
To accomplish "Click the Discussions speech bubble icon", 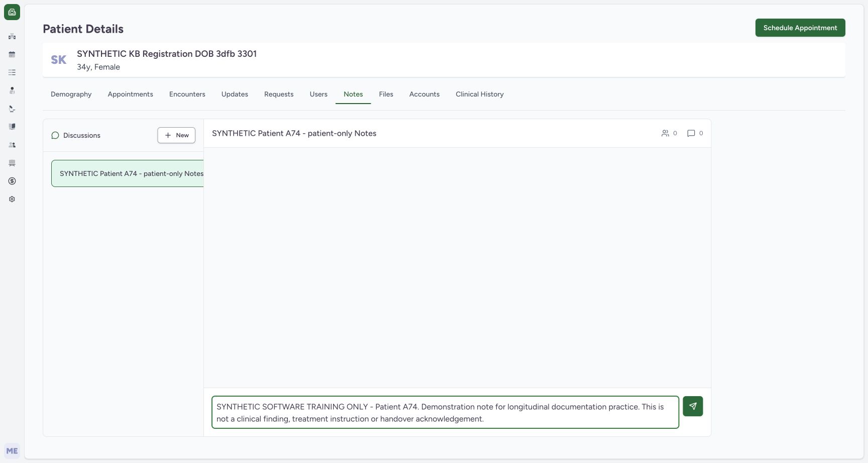I will click(x=55, y=135).
